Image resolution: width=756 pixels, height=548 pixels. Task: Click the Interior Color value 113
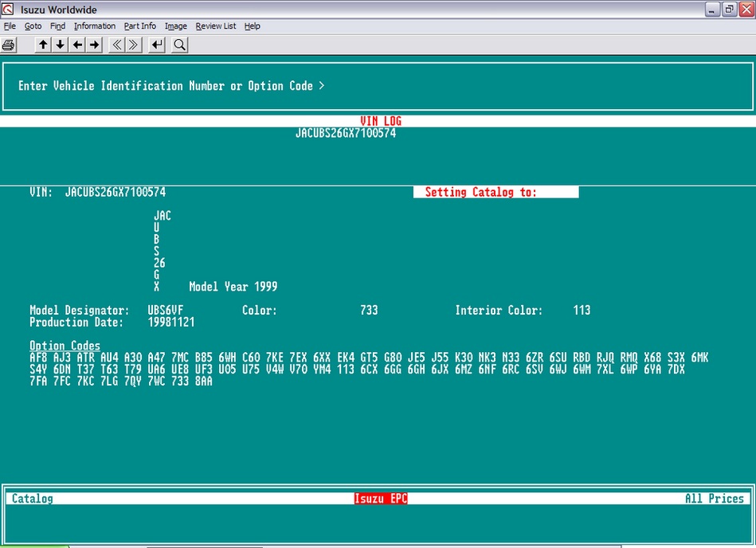tap(582, 311)
